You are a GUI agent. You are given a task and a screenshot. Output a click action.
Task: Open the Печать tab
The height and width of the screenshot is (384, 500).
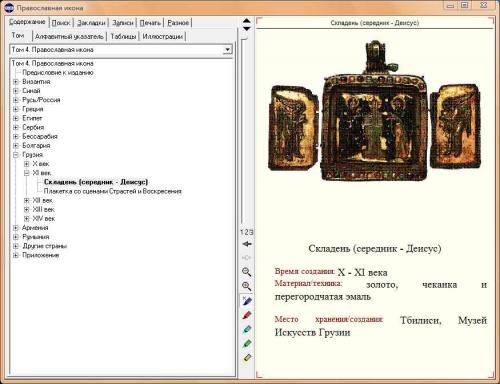(150, 23)
